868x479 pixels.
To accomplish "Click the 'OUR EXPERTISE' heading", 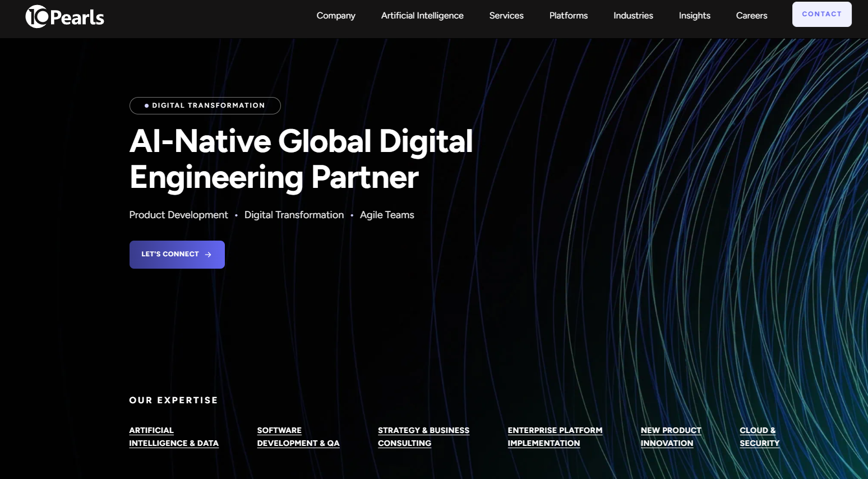I will 173,400.
